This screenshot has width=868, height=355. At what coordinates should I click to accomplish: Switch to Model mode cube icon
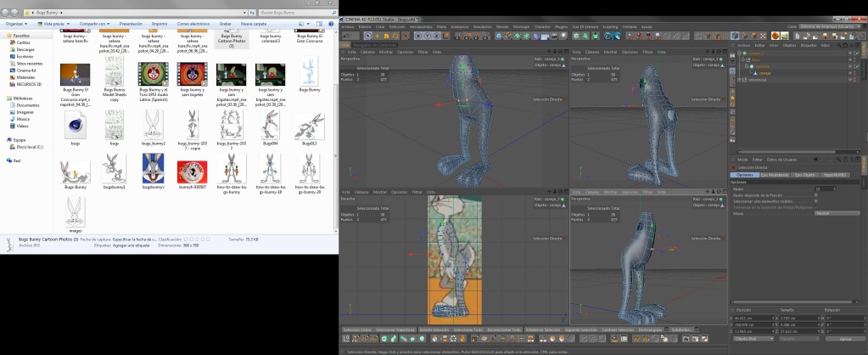(x=707, y=36)
